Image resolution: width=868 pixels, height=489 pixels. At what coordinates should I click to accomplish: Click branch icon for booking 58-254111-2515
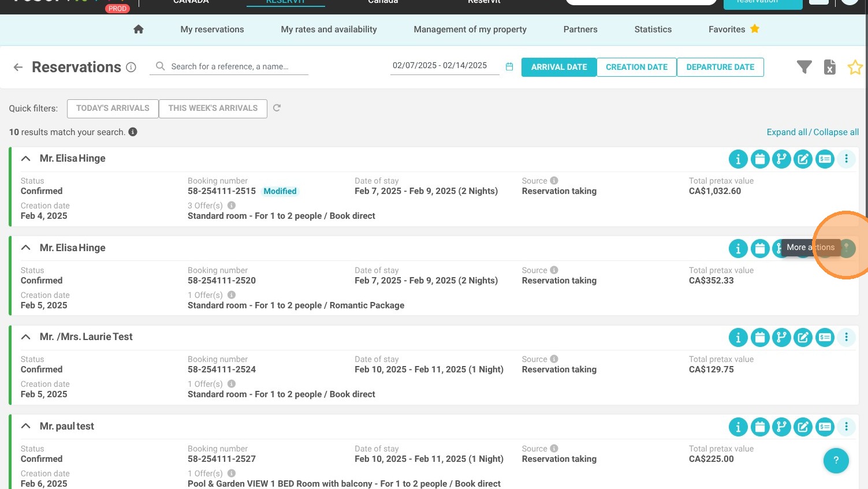781,159
